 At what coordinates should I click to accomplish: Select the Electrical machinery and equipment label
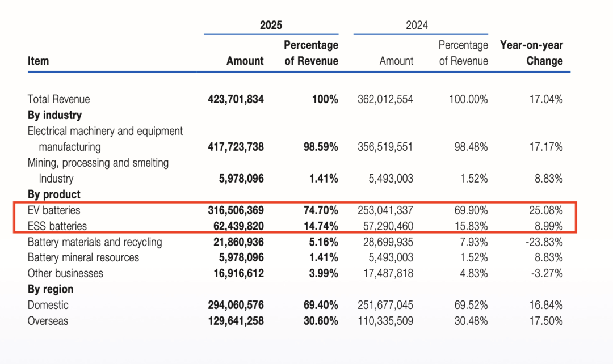tap(105, 131)
